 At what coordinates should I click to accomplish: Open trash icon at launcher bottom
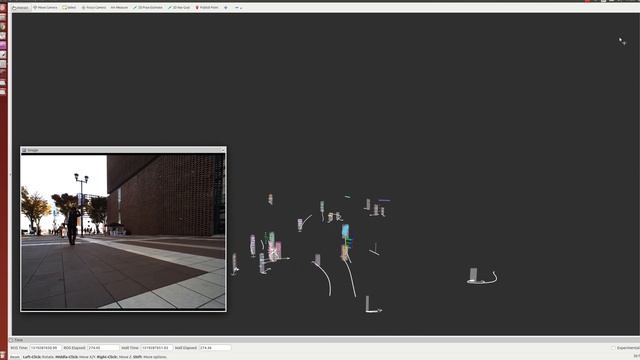3,356
